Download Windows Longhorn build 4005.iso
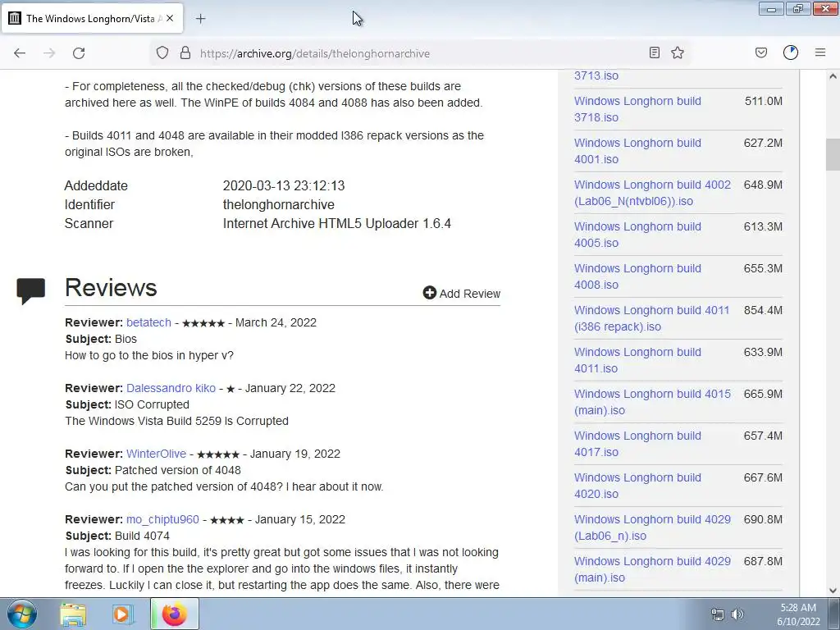 [x=637, y=235]
